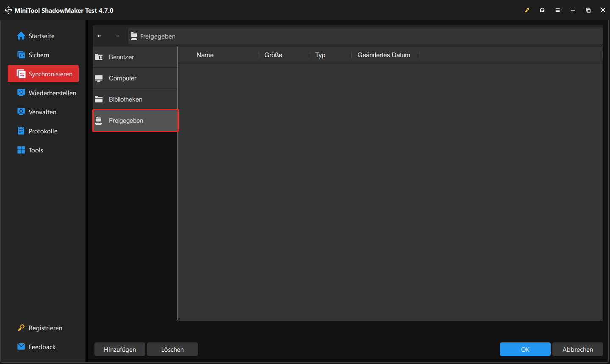Navigate back with the left arrow
610x364 pixels.
tap(100, 36)
